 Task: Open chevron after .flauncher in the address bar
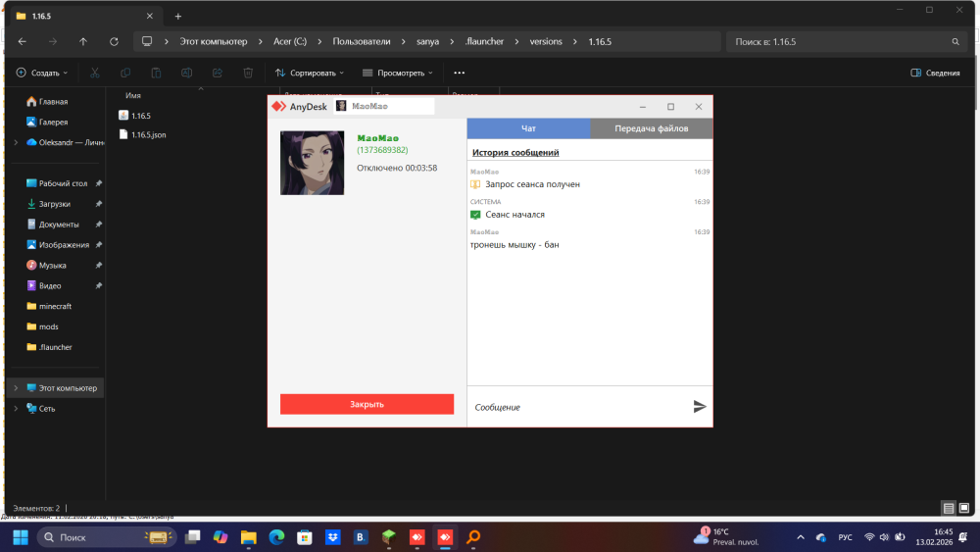click(516, 41)
